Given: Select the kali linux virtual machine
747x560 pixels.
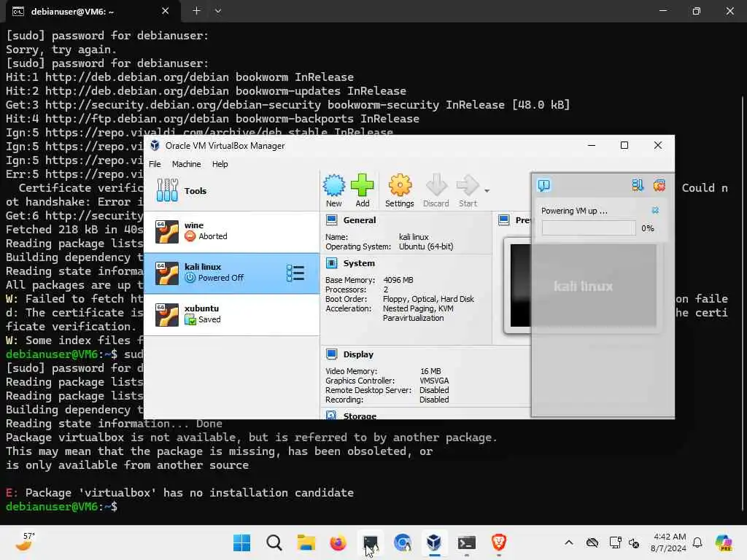Looking at the screenshot, I should (x=231, y=273).
